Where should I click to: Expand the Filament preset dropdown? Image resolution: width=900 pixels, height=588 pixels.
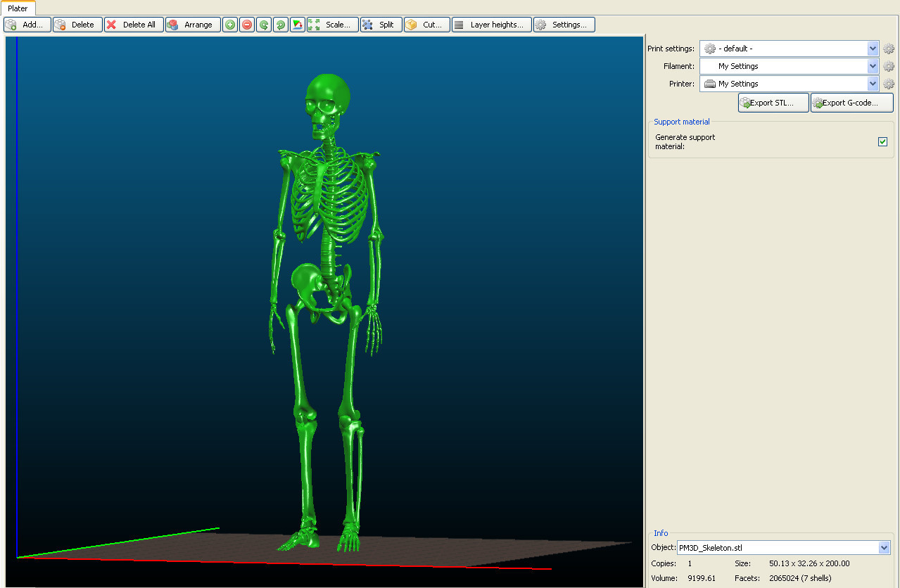873,66
